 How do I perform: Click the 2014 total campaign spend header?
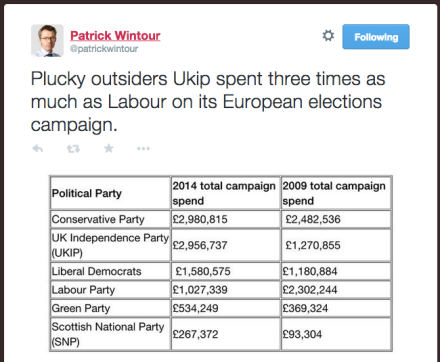click(225, 193)
